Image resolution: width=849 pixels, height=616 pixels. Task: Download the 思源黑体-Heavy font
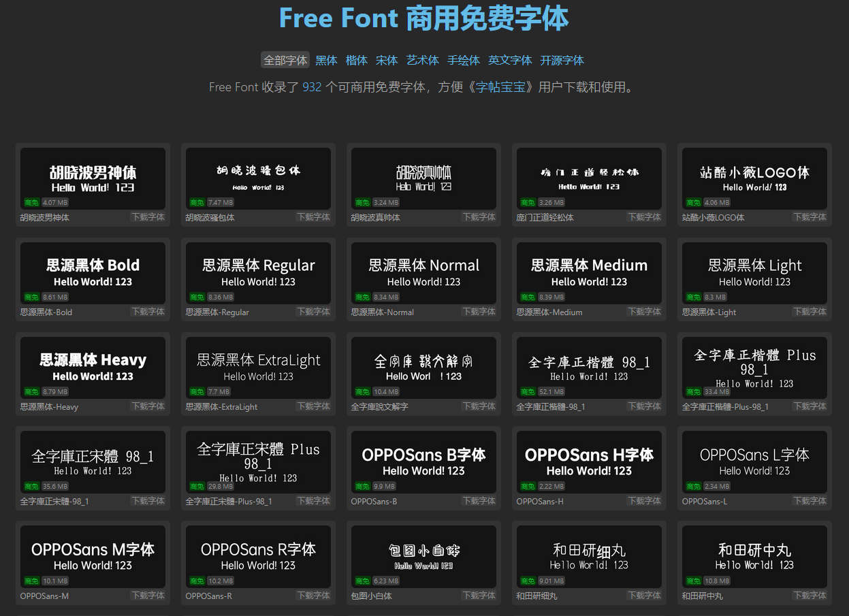coord(148,406)
